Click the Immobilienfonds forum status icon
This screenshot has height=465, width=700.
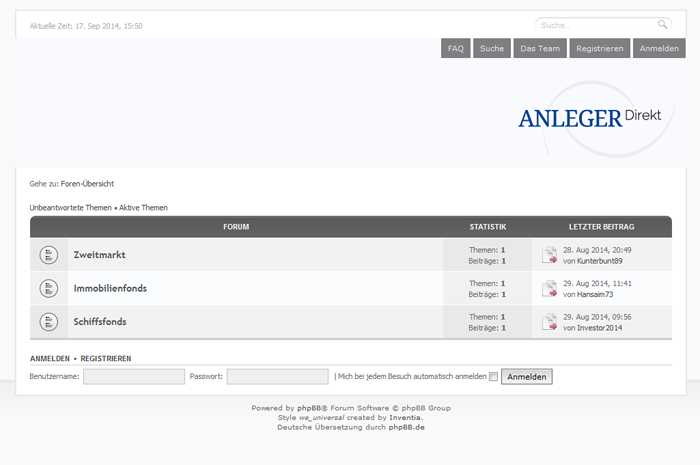49,288
